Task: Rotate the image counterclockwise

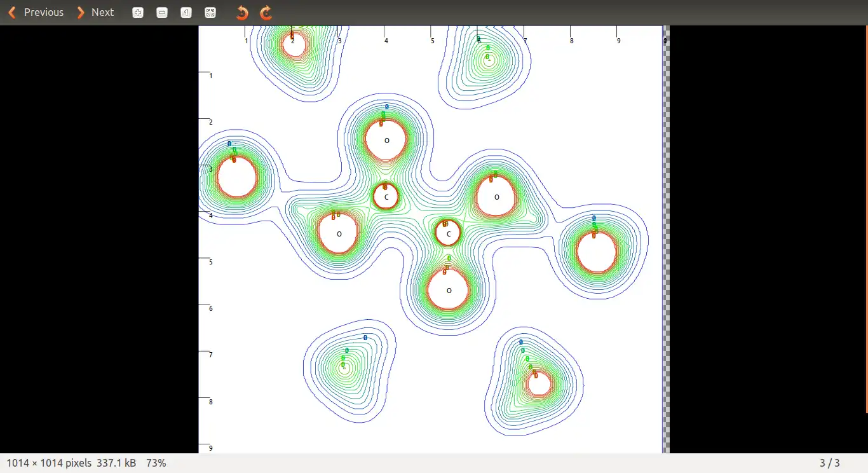Action: point(242,13)
